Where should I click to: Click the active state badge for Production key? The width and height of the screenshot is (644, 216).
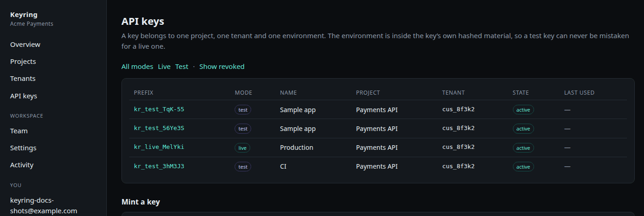(523, 148)
